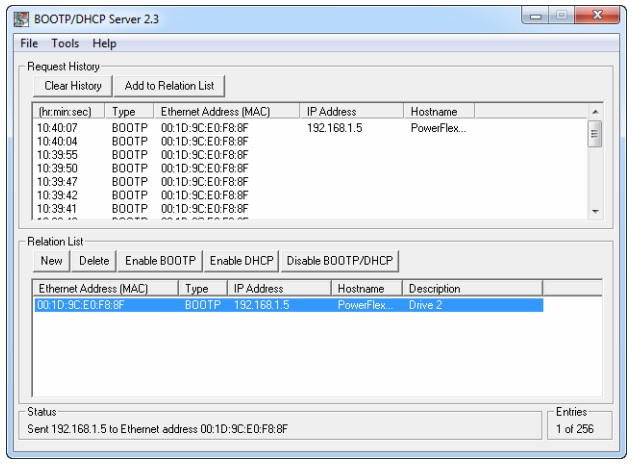Select the 10:39:50 request history row
632x465 pixels.
coord(310,168)
